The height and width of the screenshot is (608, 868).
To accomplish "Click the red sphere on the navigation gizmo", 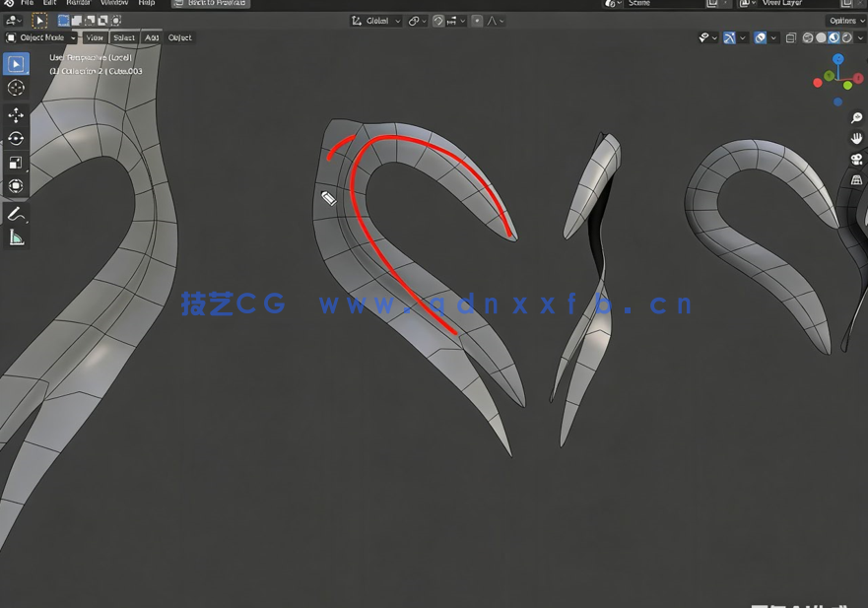I will pos(857,77).
